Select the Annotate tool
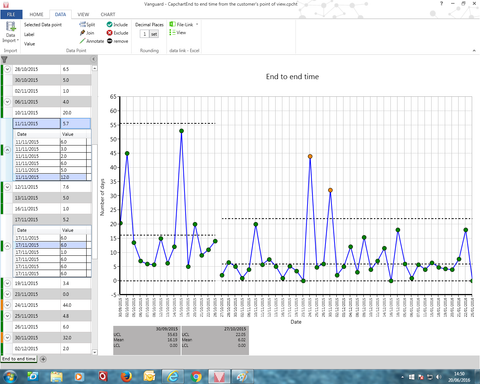The height and width of the screenshot is (384, 480). tap(92, 41)
